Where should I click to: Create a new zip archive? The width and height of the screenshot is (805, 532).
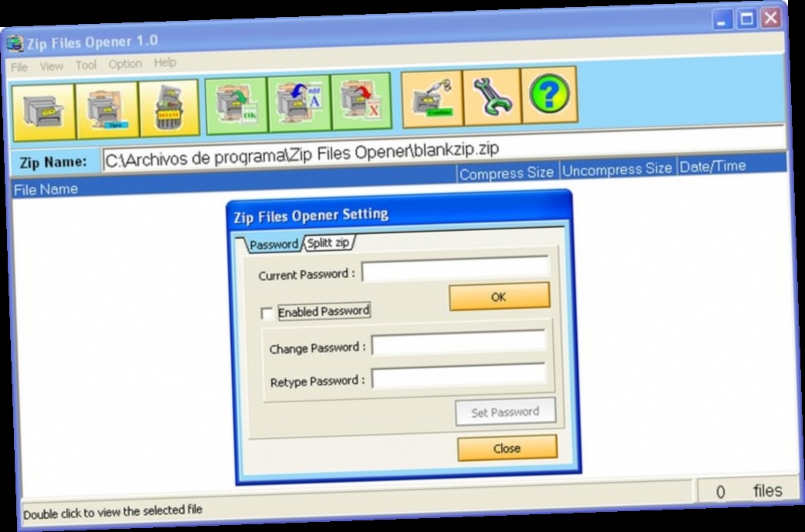tap(44, 108)
